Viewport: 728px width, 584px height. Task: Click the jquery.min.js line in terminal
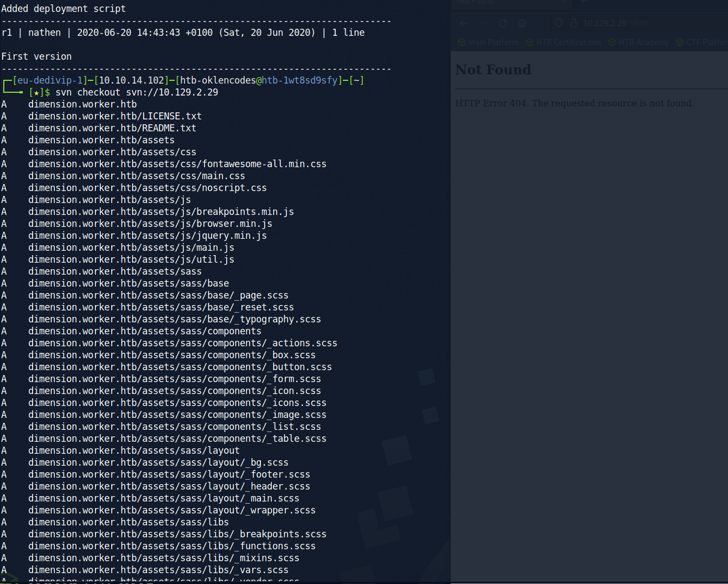[x=147, y=236]
